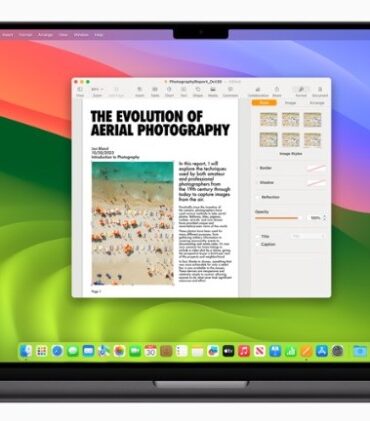Image resolution: width=370 pixels, height=421 pixels.
Task: Open the Insert toolbar menu
Action: (140, 92)
